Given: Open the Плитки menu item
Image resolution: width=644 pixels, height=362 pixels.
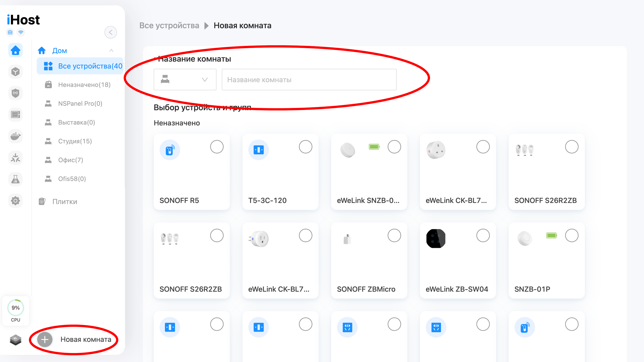Looking at the screenshot, I should [x=65, y=202].
